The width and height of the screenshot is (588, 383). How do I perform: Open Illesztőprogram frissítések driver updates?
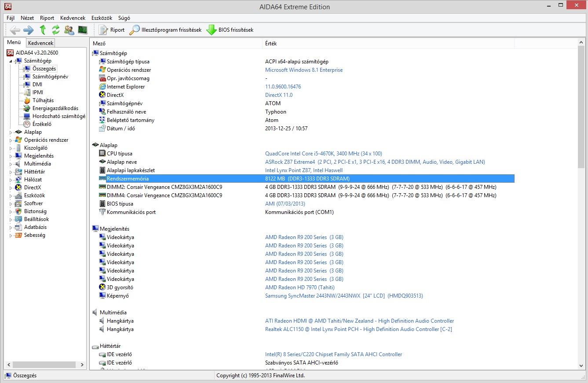(x=165, y=30)
